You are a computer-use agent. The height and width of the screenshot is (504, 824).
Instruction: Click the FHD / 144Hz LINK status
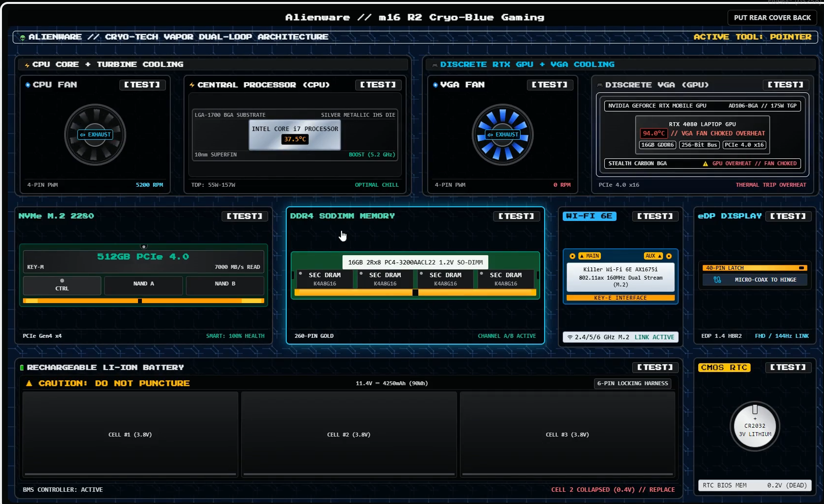pos(781,336)
